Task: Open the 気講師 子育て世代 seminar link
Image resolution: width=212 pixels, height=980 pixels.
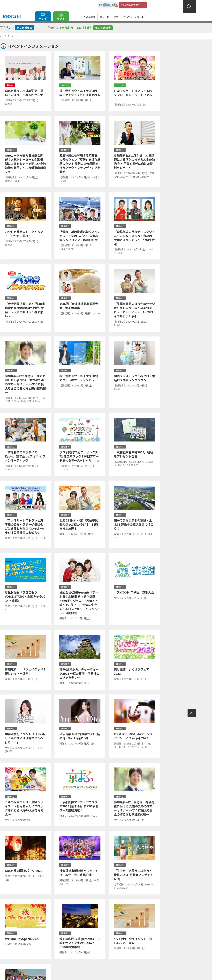Action: [x=135, y=162]
